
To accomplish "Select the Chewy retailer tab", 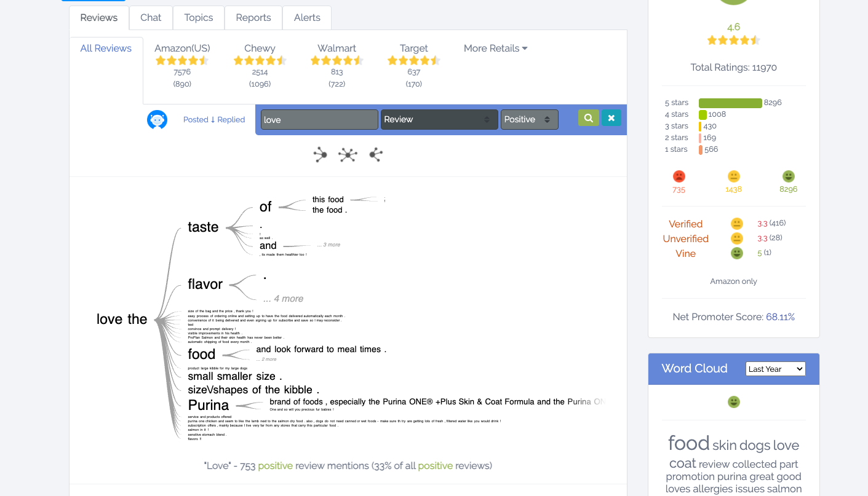I will coord(260,49).
